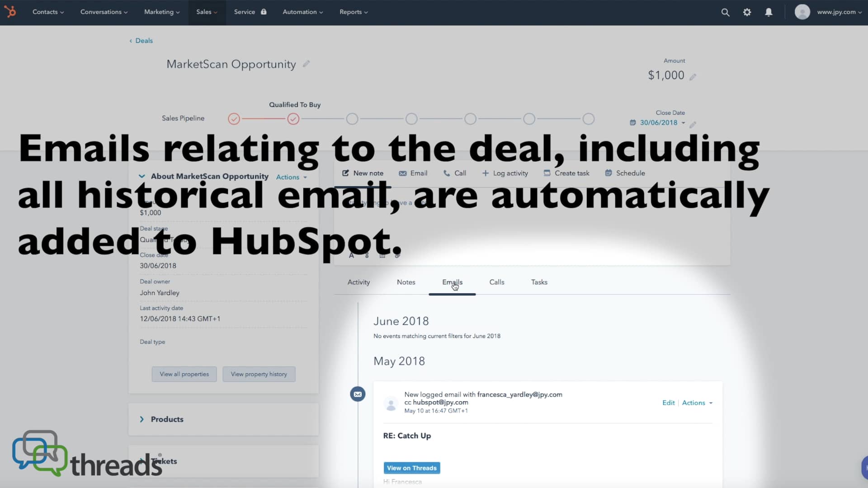This screenshot has height=488, width=868.
Task: Click the envelope icon on the timeline
Action: tap(358, 394)
